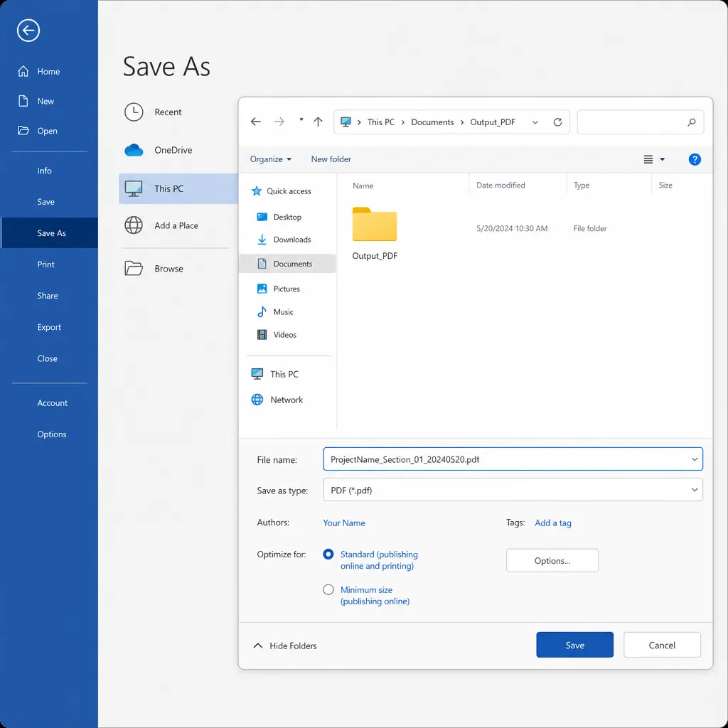Select Standard publishing online and printing option

(x=328, y=554)
